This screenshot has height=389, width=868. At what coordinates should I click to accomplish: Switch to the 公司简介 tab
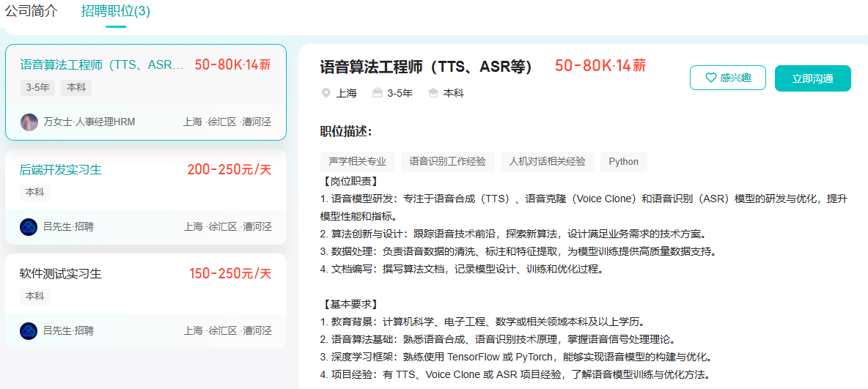tap(31, 11)
